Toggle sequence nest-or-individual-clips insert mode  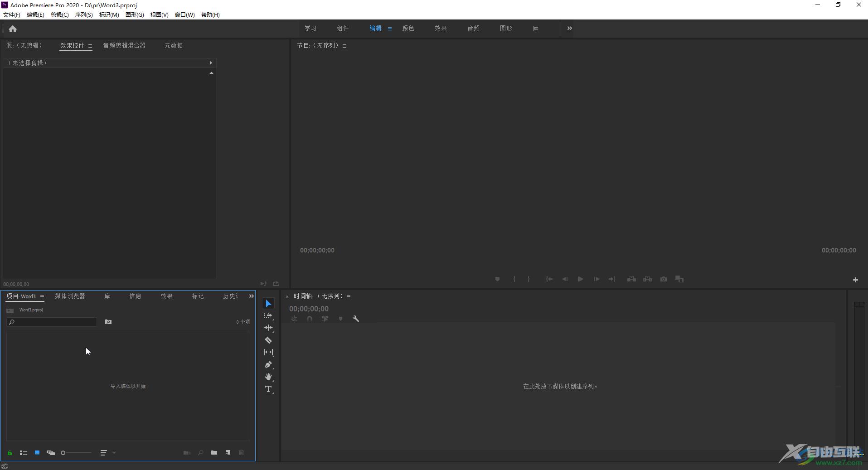pos(294,319)
